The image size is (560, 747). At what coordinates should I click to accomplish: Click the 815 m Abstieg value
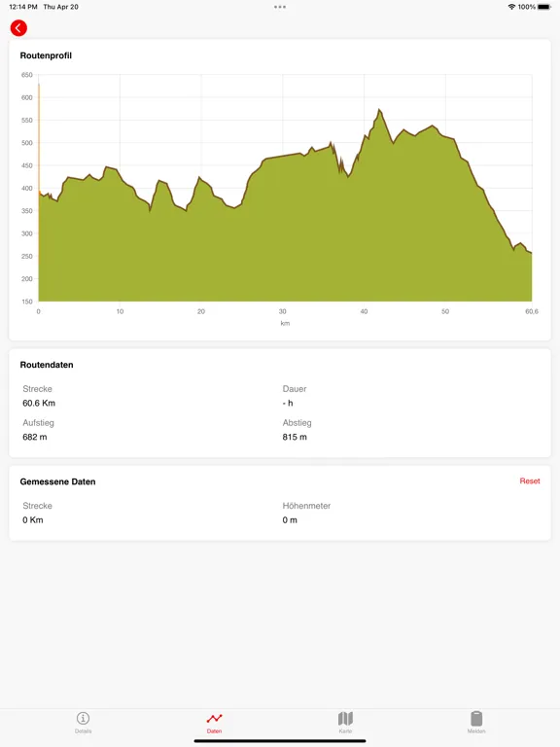point(295,437)
